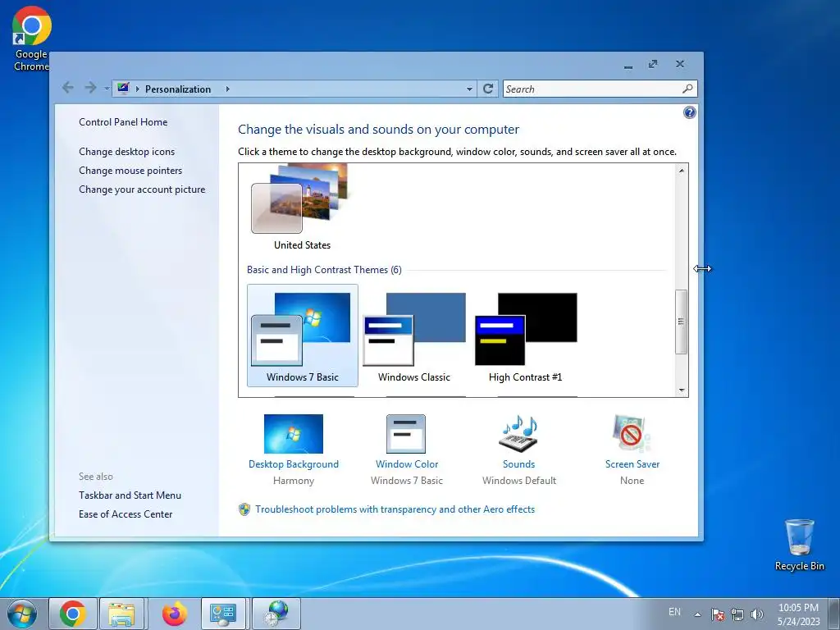This screenshot has width=840, height=630.
Task: Open Window Color settings icon
Action: 406,434
